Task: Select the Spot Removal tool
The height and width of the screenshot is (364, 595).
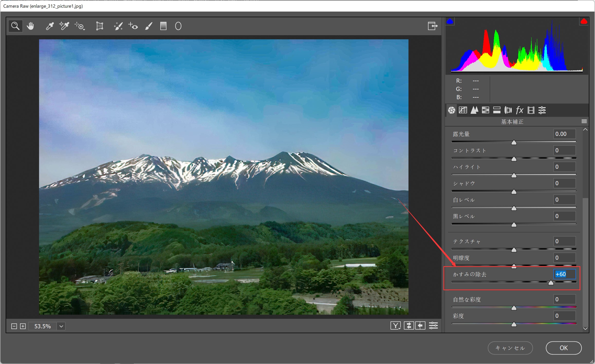Action: click(x=118, y=26)
